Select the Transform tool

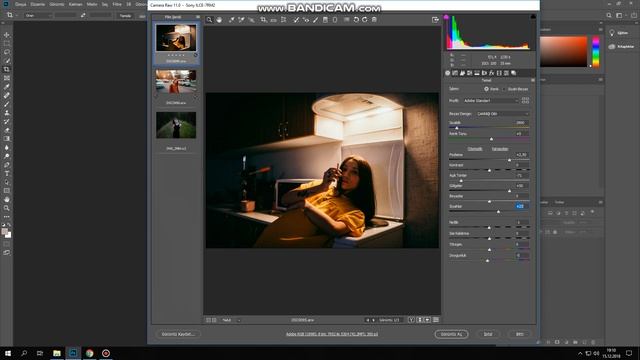coord(283,20)
